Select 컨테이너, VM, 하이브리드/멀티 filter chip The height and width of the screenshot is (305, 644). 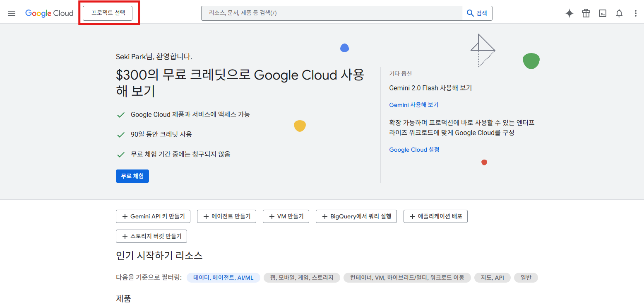tap(407, 278)
